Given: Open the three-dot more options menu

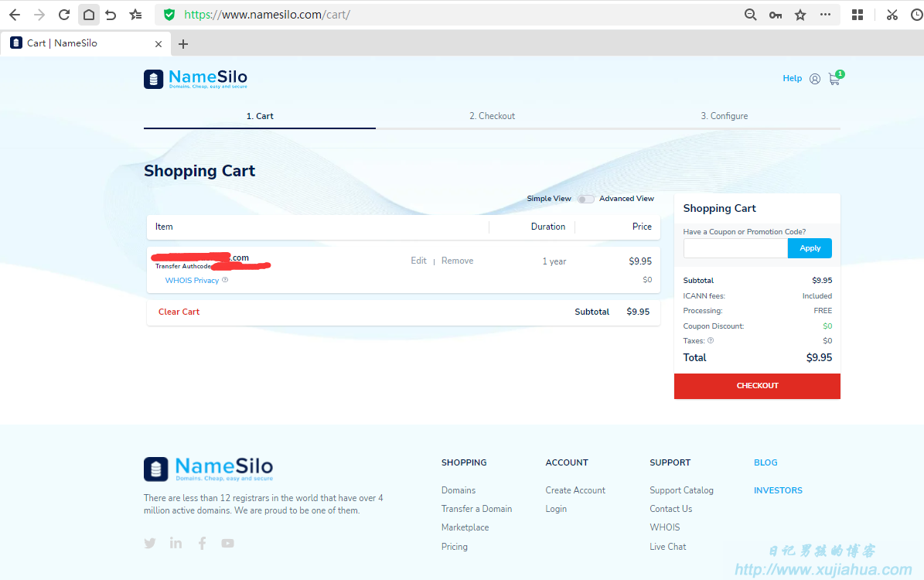Looking at the screenshot, I should tap(825, 15).
